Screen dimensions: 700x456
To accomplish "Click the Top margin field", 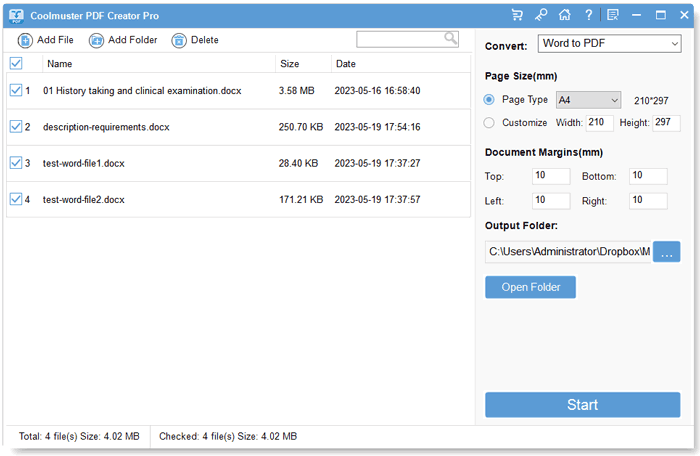I will pyautogui.click(x=551, y=176).
